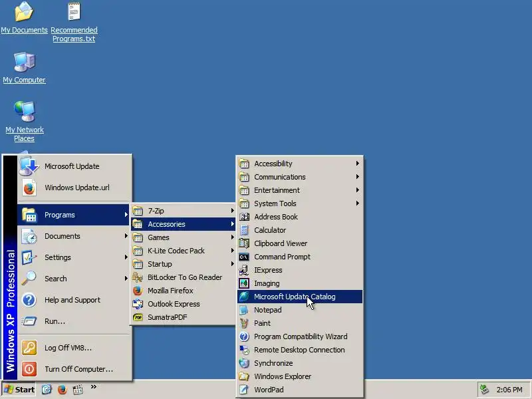Click the Show Desktop quick launch icon
Image resolution: width=532 pixels, height=399 pixels.
click(47, 390)
